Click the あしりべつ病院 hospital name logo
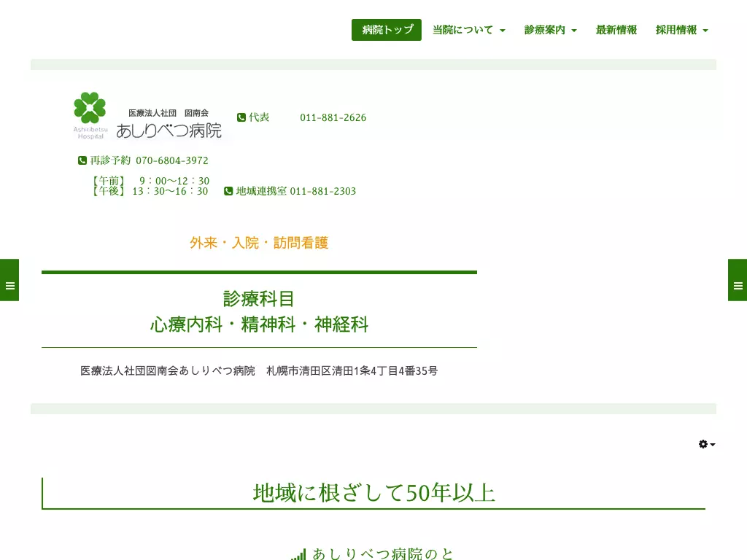 [169, 130]
